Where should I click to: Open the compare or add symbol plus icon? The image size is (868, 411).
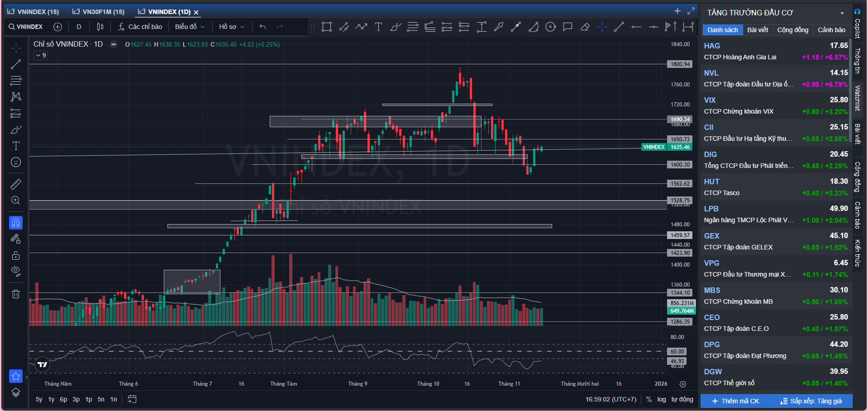[x=57, y=27]
